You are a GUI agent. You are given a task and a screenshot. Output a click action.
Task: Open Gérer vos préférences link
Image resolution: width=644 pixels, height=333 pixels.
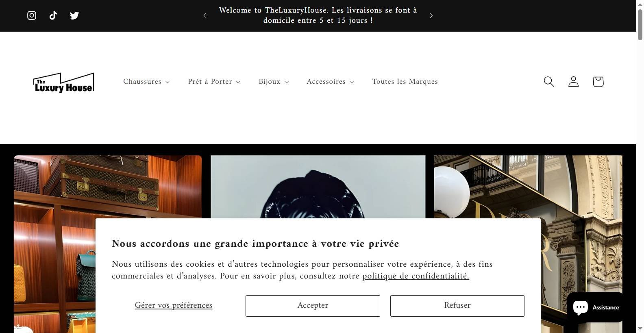pos(174,305)
